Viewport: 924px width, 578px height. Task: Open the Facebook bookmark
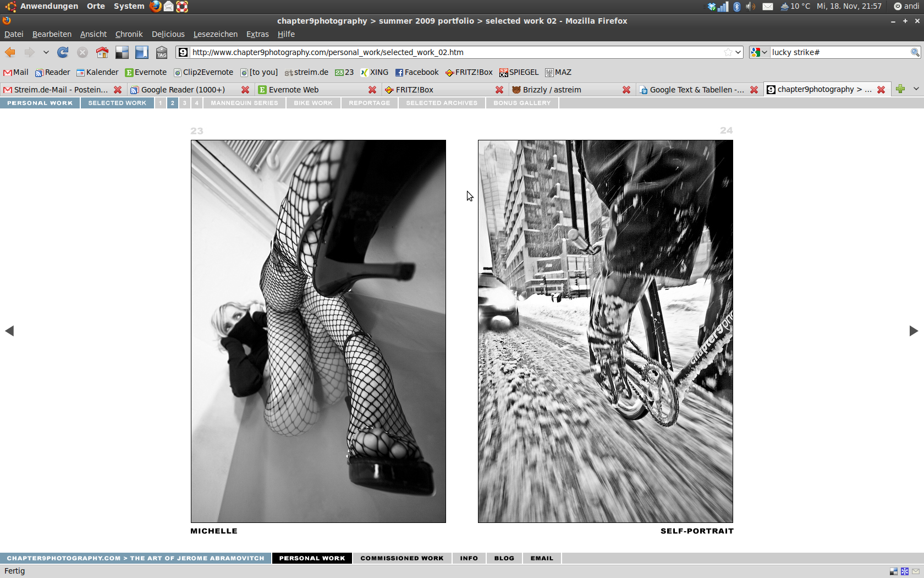pos(417,72)
